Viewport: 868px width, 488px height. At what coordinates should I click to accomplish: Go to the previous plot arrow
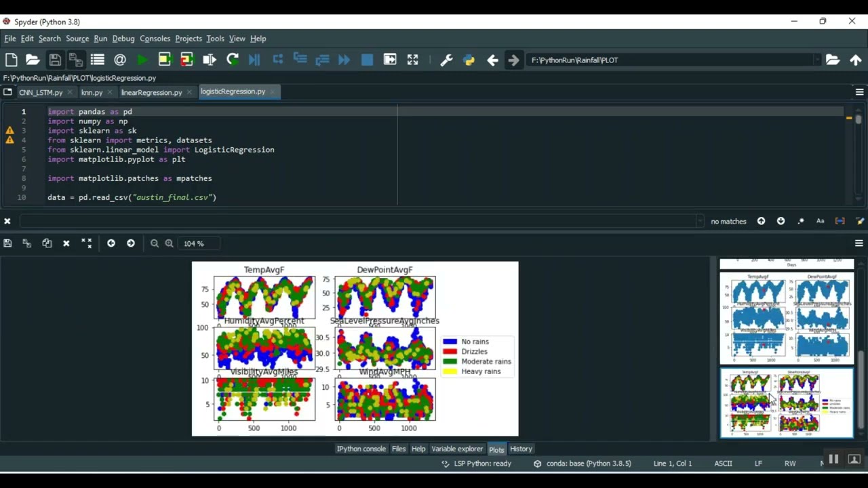pyautogui.click(x=111, y=243)
